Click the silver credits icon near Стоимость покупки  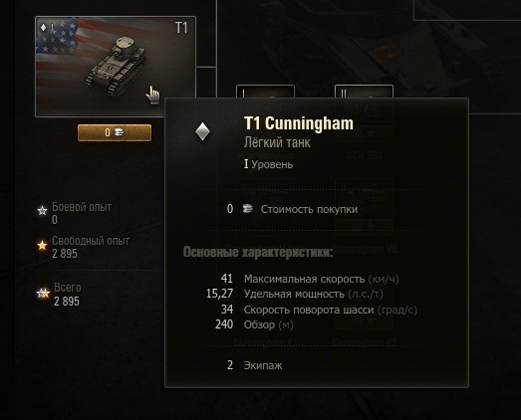(247, 208)
